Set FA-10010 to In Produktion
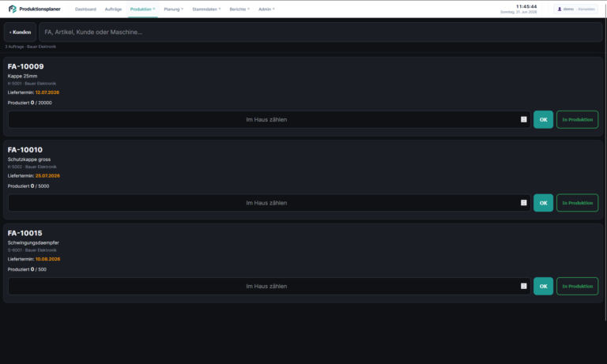 point(577,203)
